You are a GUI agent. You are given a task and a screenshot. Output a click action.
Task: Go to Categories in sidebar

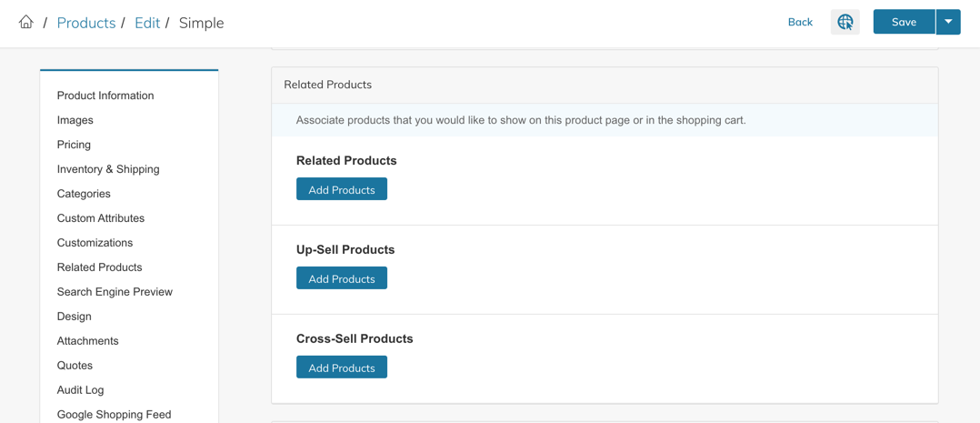[x=84, y=194]
